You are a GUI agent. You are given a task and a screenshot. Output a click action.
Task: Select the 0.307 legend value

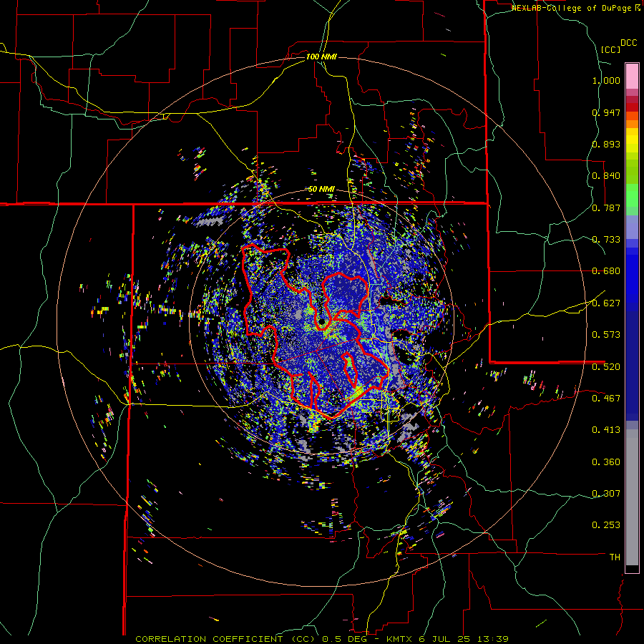coord(606,493)
